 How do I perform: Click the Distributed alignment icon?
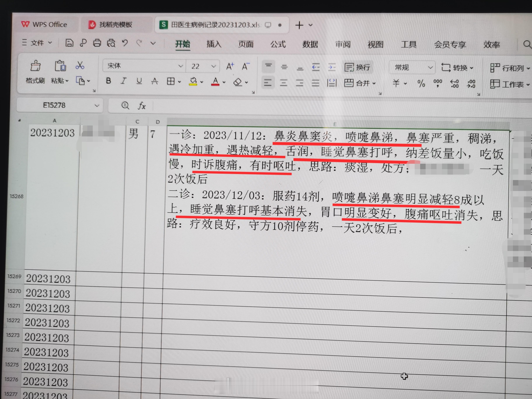point(332,83)
